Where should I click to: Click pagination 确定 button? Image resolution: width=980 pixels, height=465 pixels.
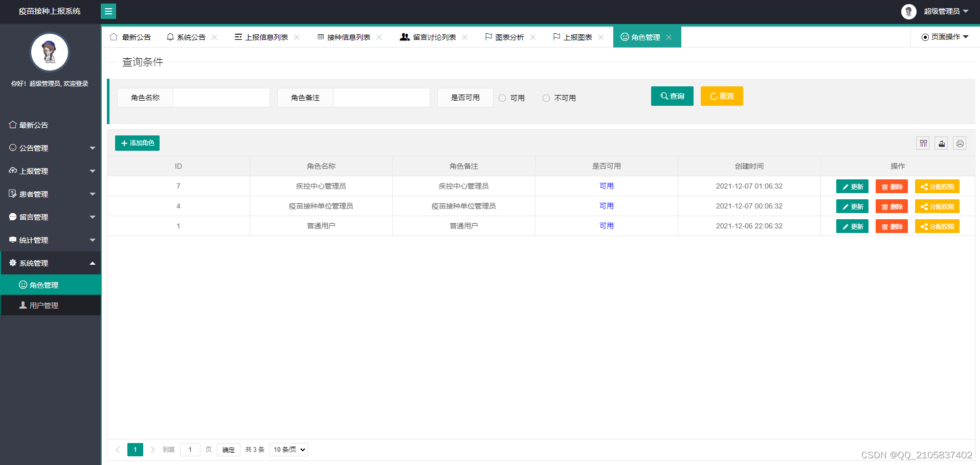(x=229, y=450)
